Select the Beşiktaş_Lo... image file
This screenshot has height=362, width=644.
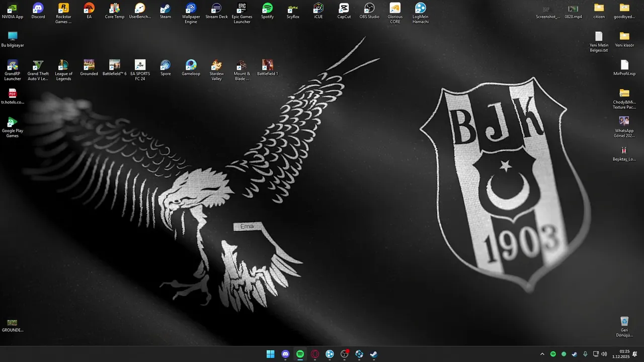coord(624,153)
